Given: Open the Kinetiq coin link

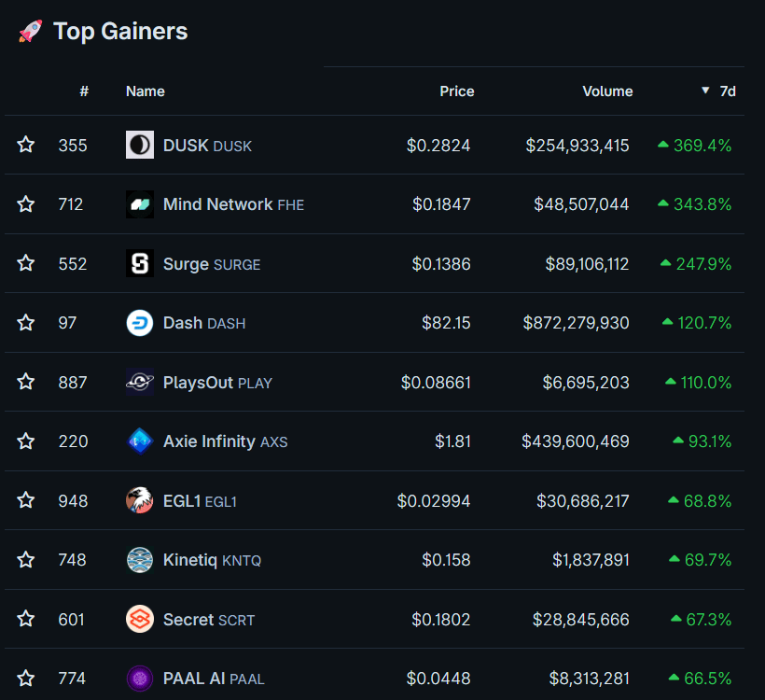Looking at the screenshot, I should [212, 560].
